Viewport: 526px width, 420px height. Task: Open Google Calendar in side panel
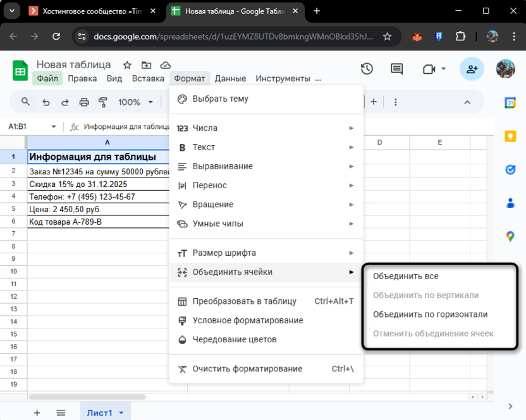tap(510, 102)
